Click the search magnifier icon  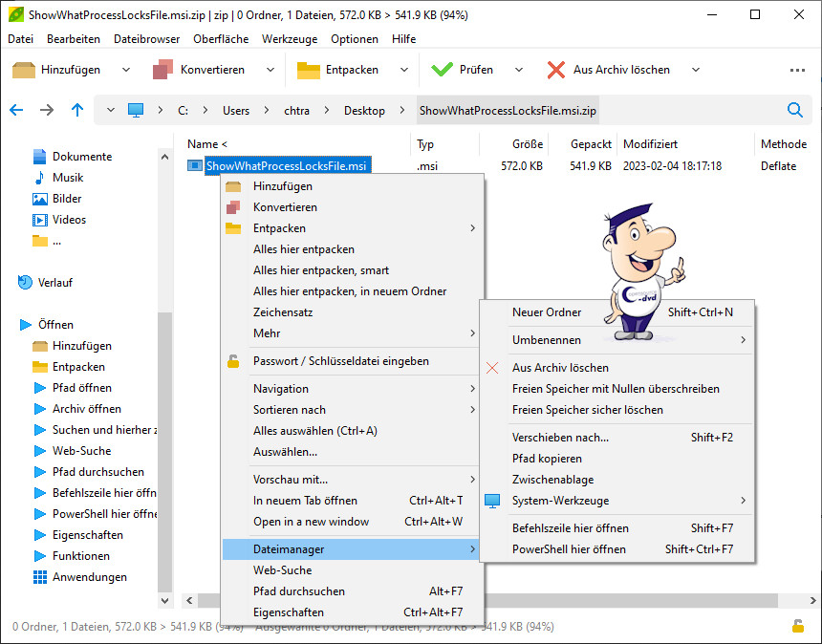pos(795,110)
